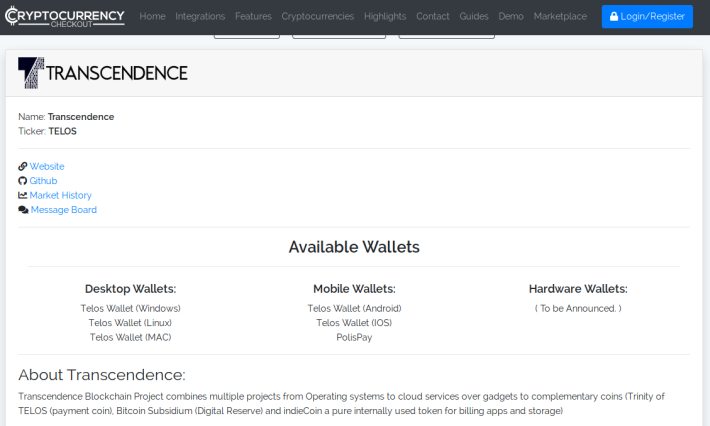Image resolution: width=710 pixels, height=426 pixels.
Task: Select Cryptocurrencies in the navbar
Action: 317,16
